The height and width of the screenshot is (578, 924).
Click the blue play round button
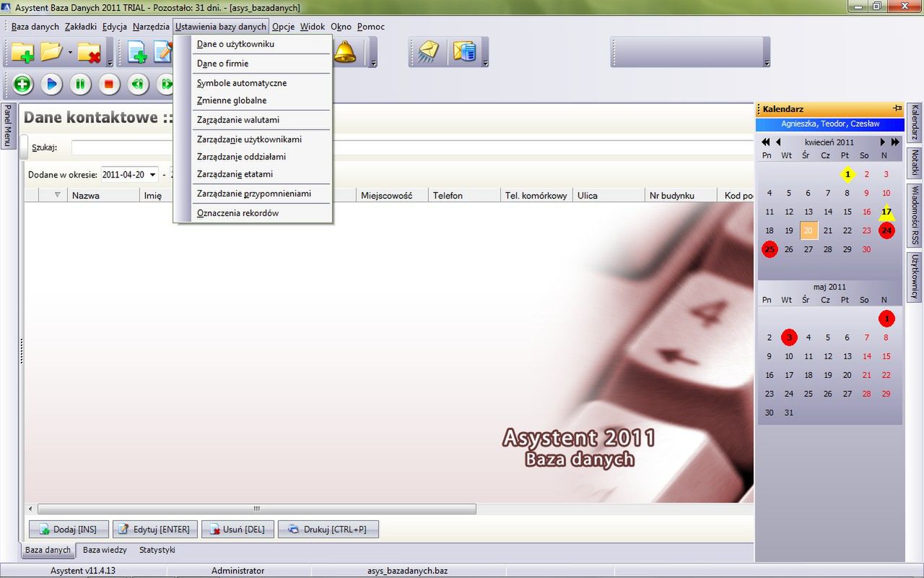pos(51,84)
